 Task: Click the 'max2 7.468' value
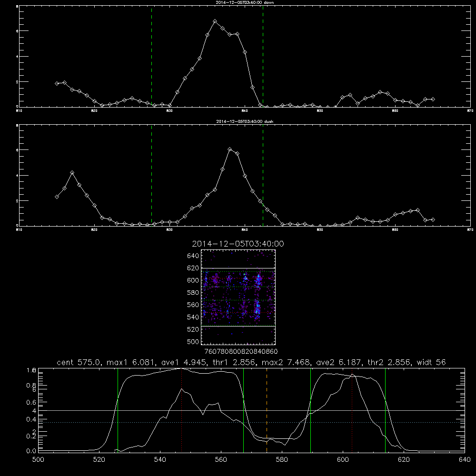click(286, 362)
